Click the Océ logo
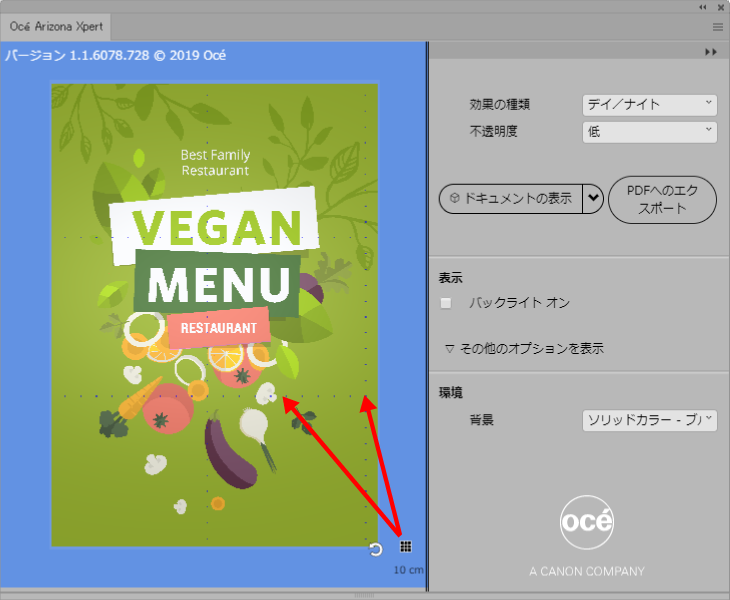Image resolution: width=730 pixels, height=600 pixels. pos(587,523)
